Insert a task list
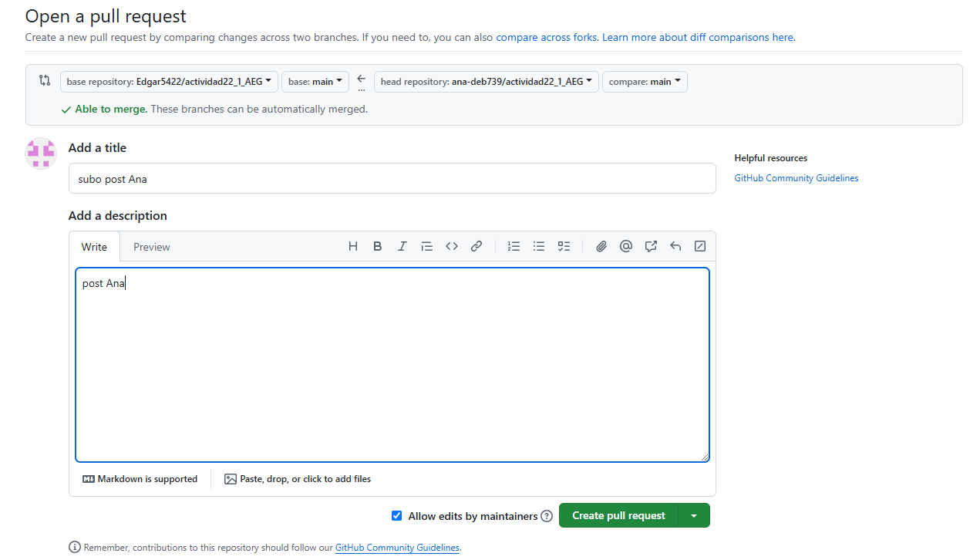The image size is (980, 560). point(564,246)
